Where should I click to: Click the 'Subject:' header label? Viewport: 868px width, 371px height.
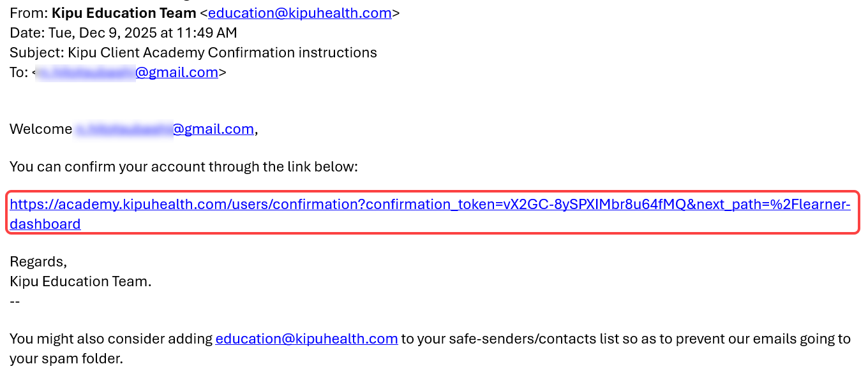36,52
